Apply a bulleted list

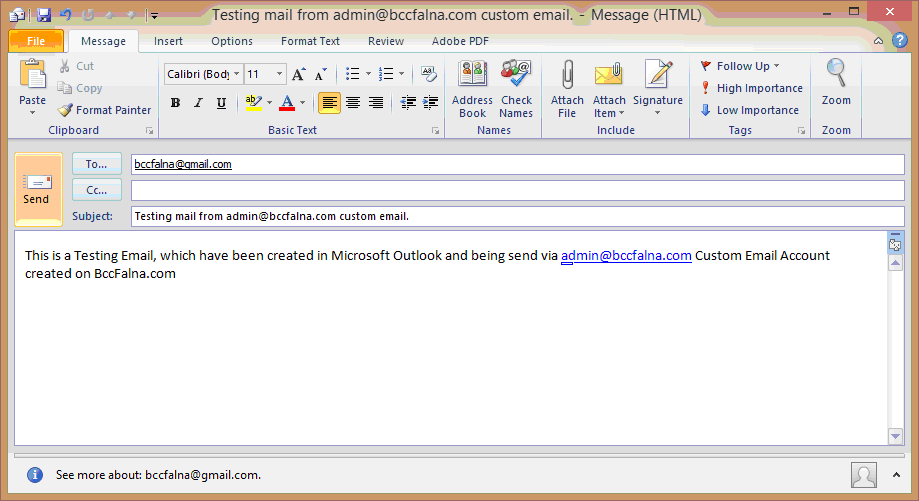(x=352, y=74)
